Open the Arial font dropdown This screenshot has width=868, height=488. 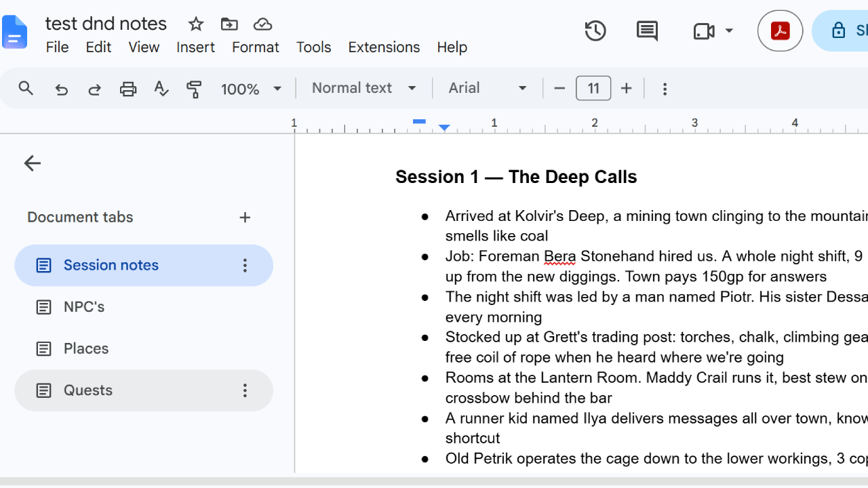click(x=488, y=88)
